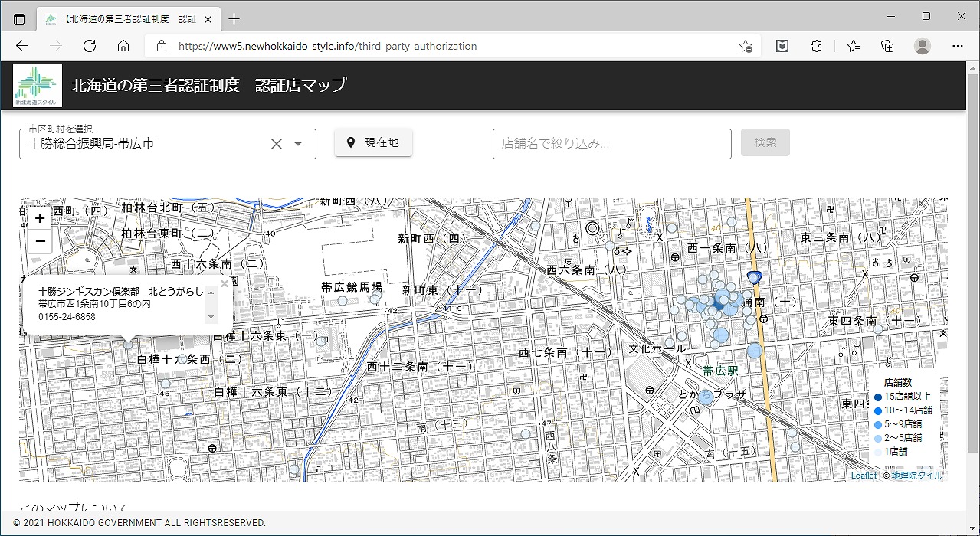Open a new browser tab

tap(234, 19)
